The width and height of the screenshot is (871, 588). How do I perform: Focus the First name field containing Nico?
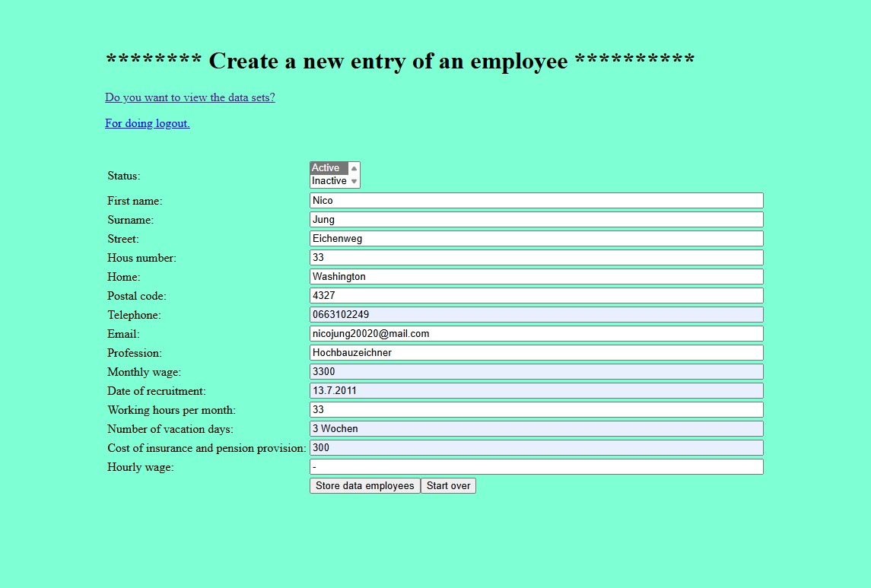[536, 201]
